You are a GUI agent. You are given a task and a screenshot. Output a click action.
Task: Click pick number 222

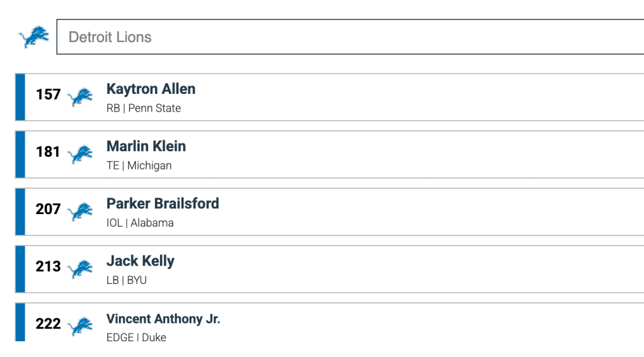48,324
